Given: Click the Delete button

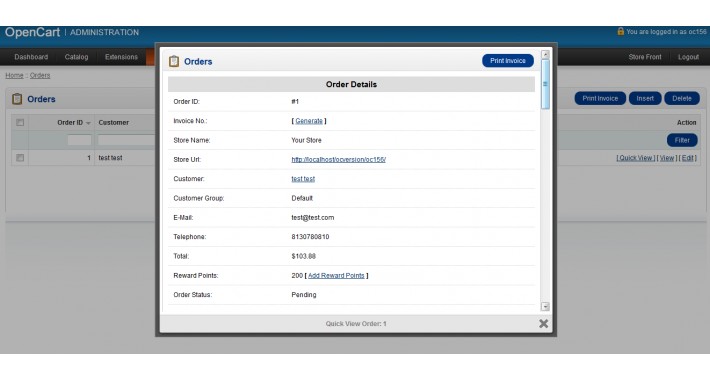Looking at the screenshot, I should coord(681,98).
